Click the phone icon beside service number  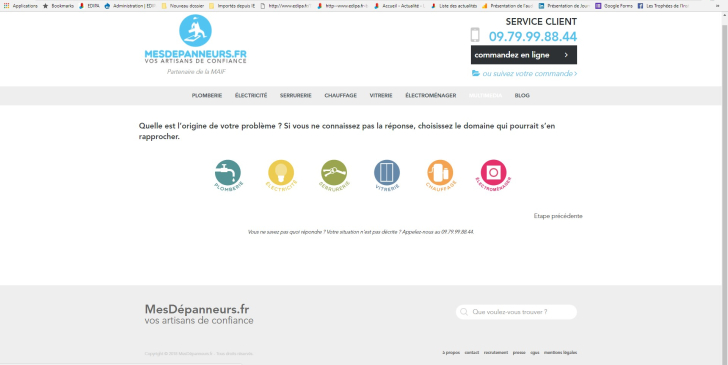475,35
